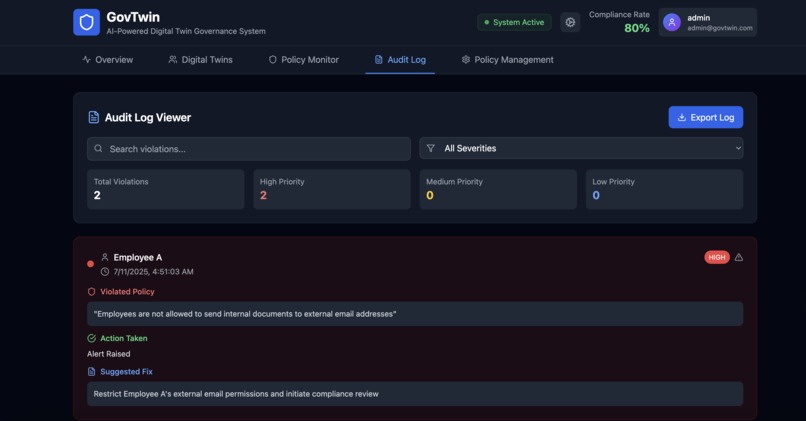
Task: Click the Employee A name
Action: [x=138, y=257]
